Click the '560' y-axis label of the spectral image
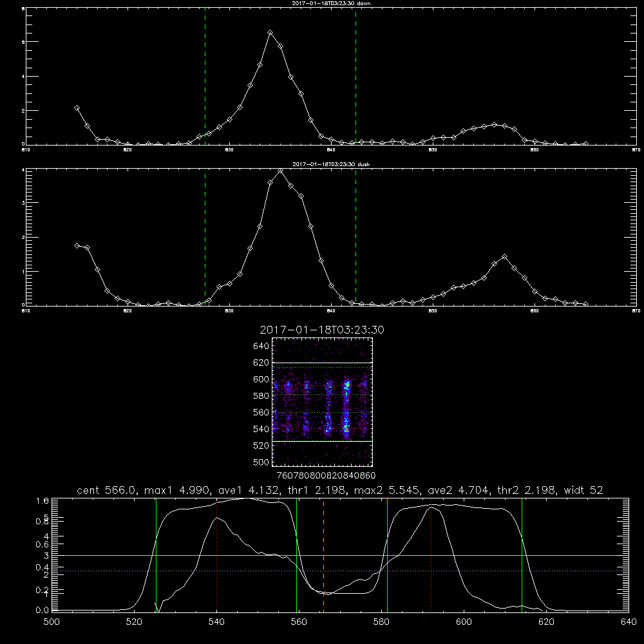This screenshot has width=644, height=644. [x=261, y=412]
